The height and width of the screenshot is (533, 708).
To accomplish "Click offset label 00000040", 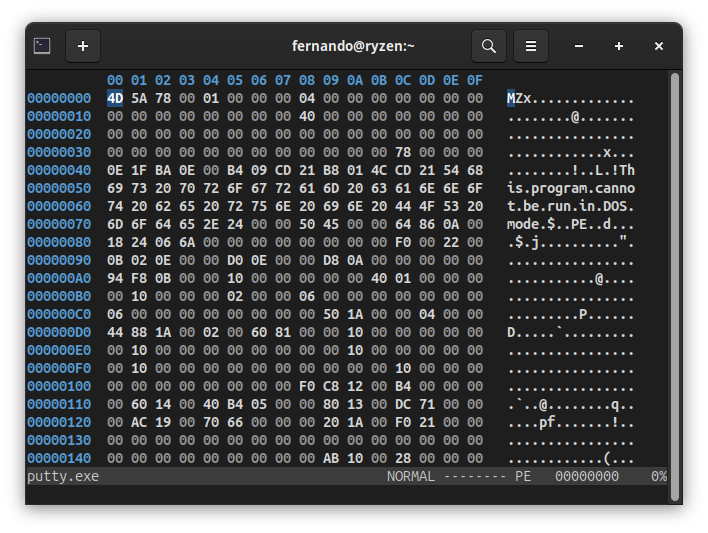I will pos(59,170).
